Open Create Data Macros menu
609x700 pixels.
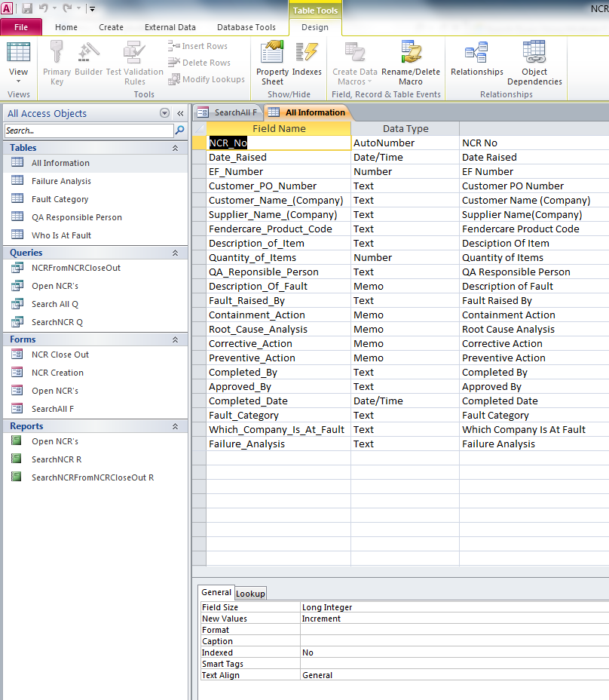355,63
